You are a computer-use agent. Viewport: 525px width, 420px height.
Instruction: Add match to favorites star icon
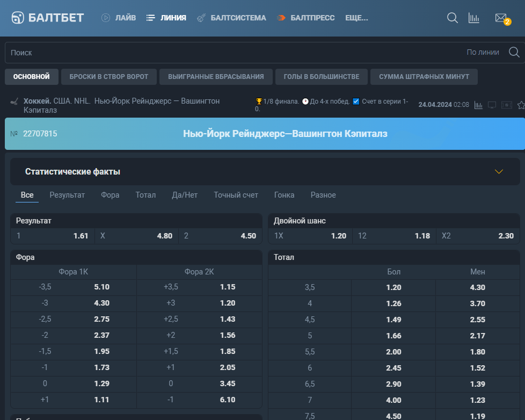521,105
